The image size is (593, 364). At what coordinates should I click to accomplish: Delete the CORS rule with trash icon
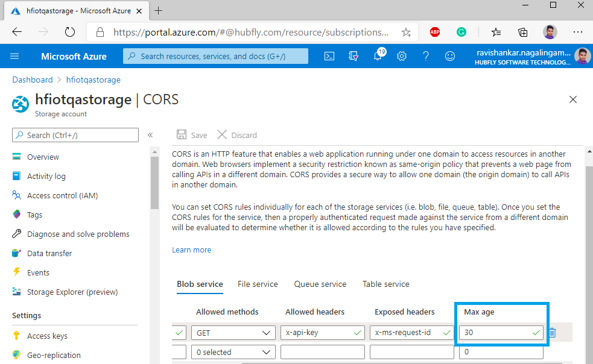coord(552,332)
